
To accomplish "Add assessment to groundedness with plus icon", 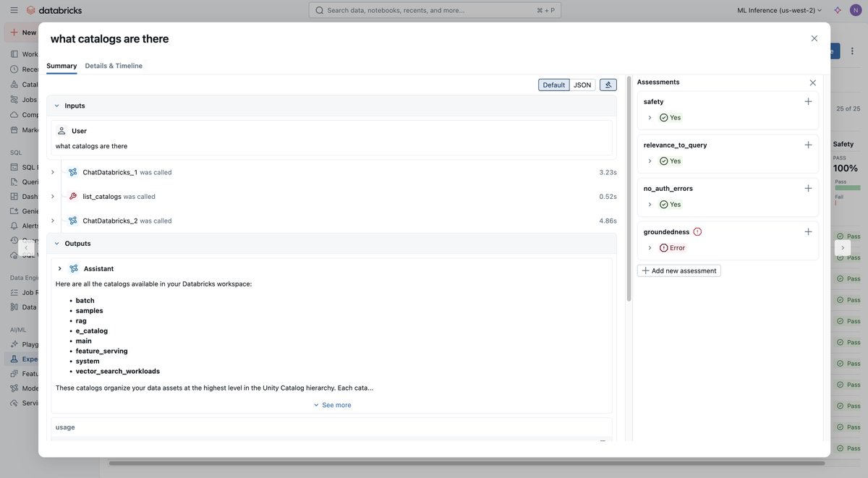I will 808,231.
